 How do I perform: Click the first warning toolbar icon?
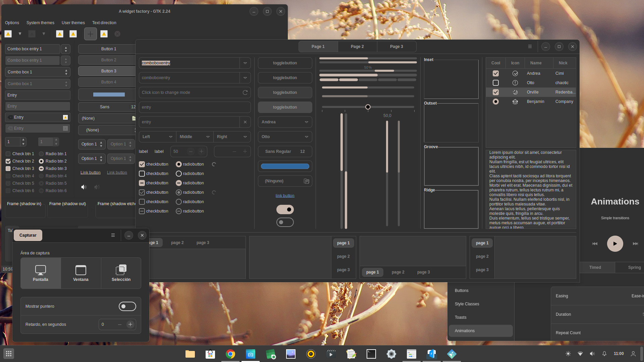click(8, 34)
